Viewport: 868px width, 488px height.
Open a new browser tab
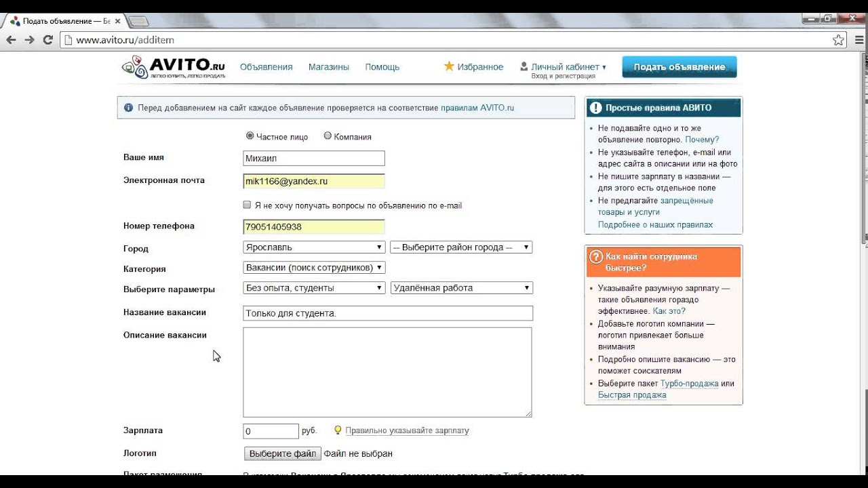pyautogui.click(x=138, y=21)
